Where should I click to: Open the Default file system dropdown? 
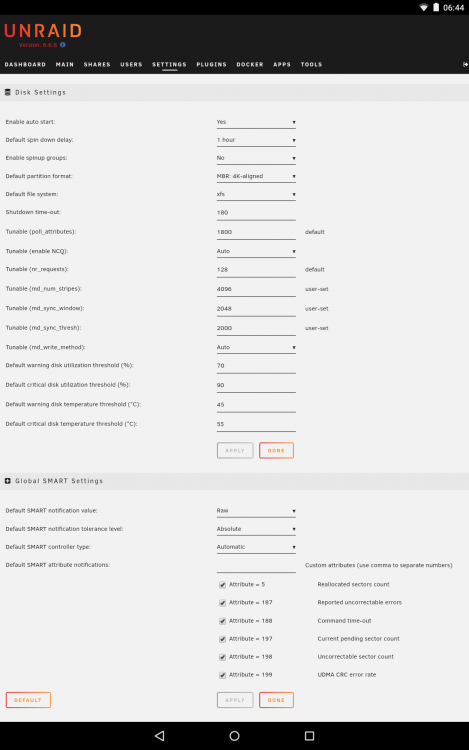pos(256,194)
